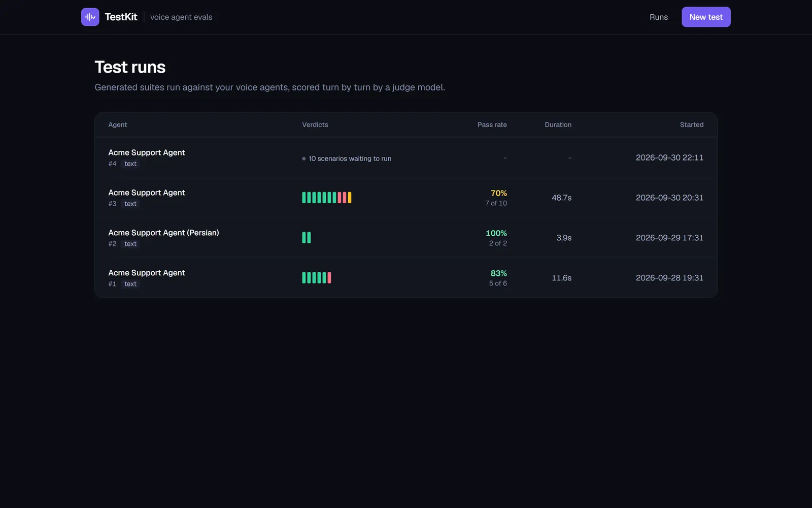Click the 2026-09-30 22:11 start time
The width and height of the screenshot is (812, 508).
tap(669, 157)
